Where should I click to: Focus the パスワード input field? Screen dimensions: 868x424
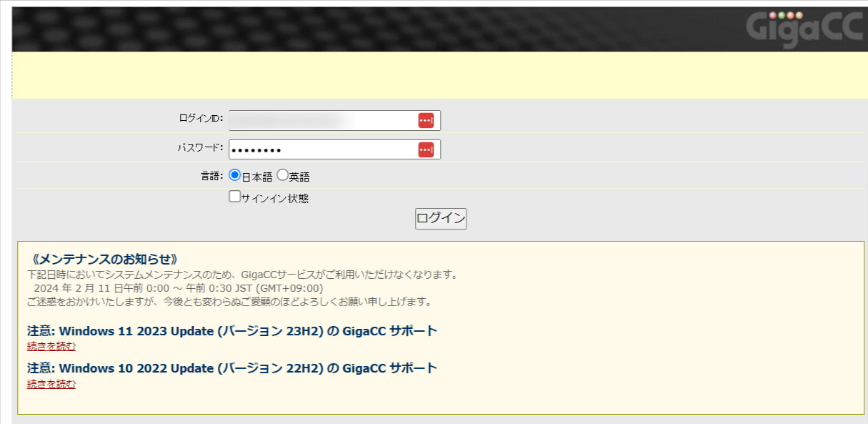[x=334, y=149]
